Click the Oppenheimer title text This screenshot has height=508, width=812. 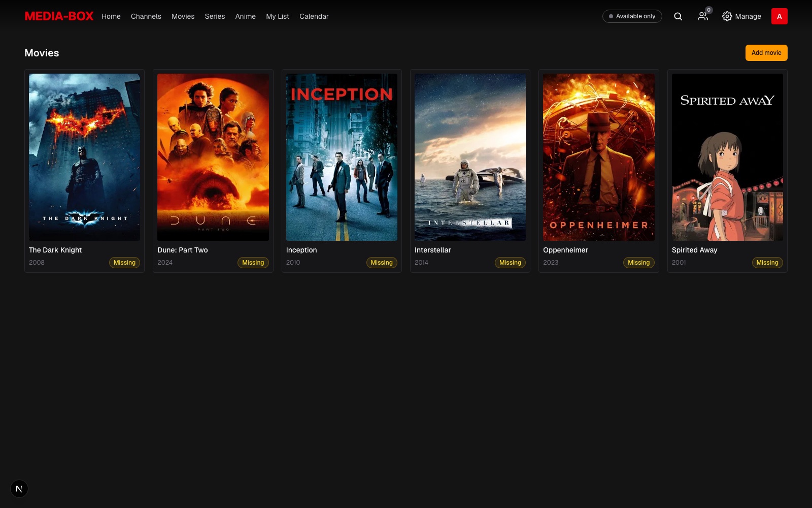565,250
